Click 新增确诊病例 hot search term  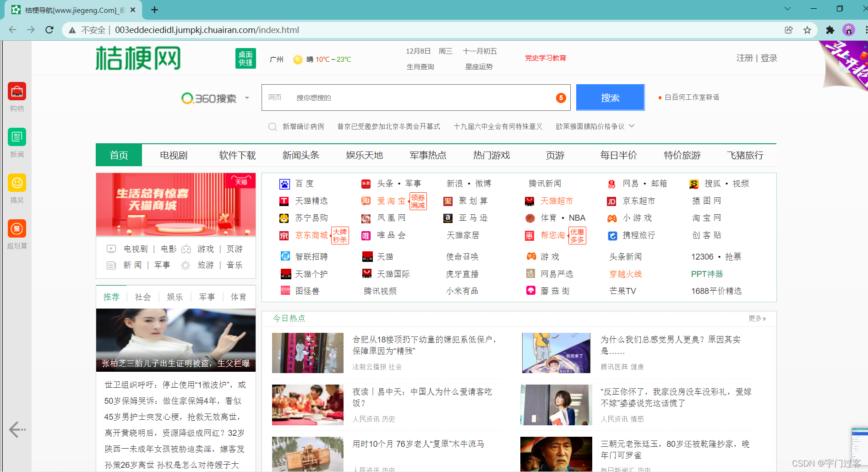pos(303,127)
